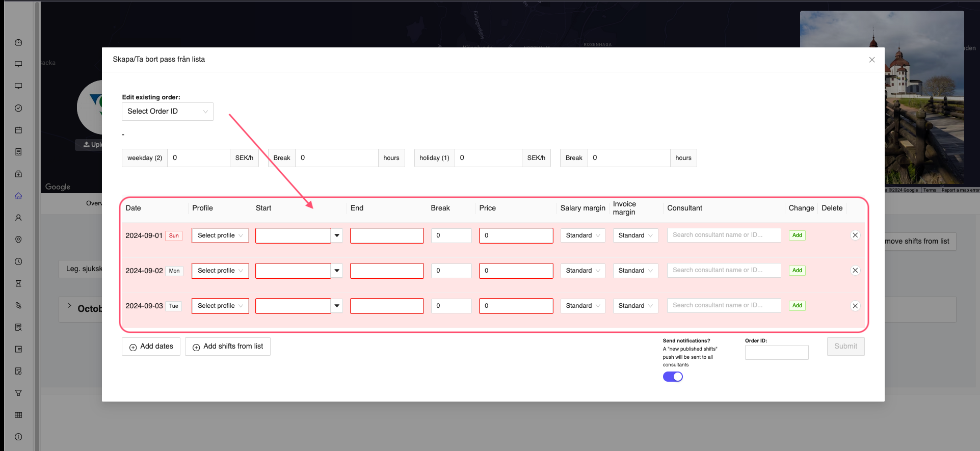Click the home icon in the sidebar
The height and width of the screenshot is (451, 980).
point(18,196)
